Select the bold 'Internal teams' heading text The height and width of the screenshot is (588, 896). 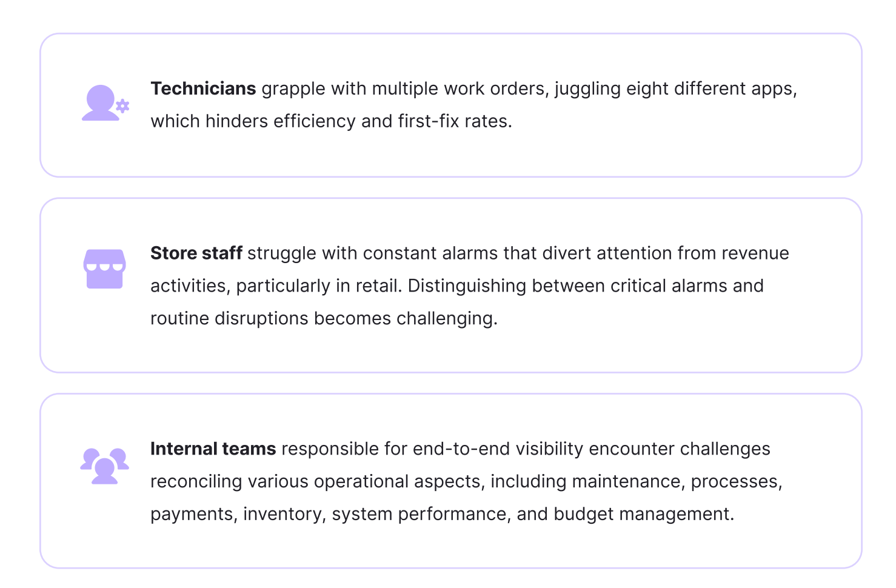[x=213, y=449]
